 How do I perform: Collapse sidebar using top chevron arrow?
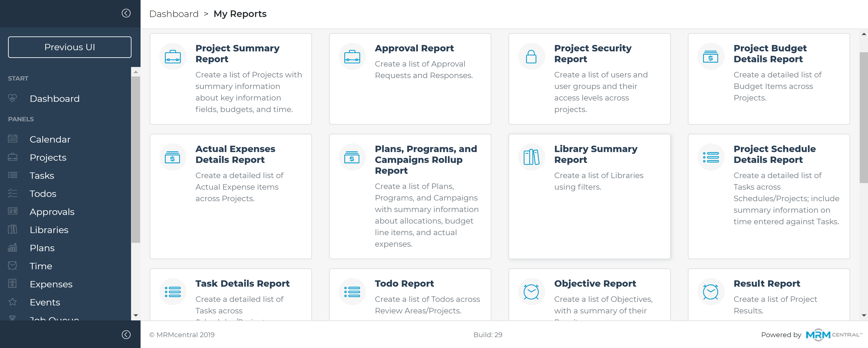point(126,13)
